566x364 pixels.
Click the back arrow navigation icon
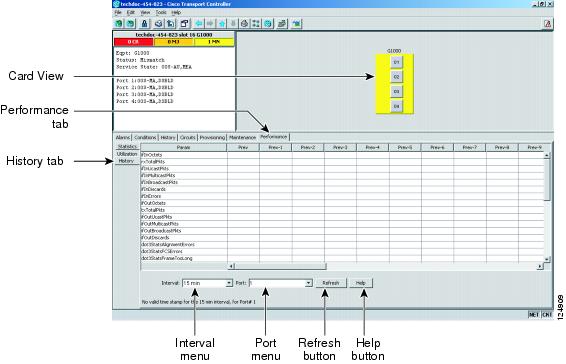coord(198,24)
